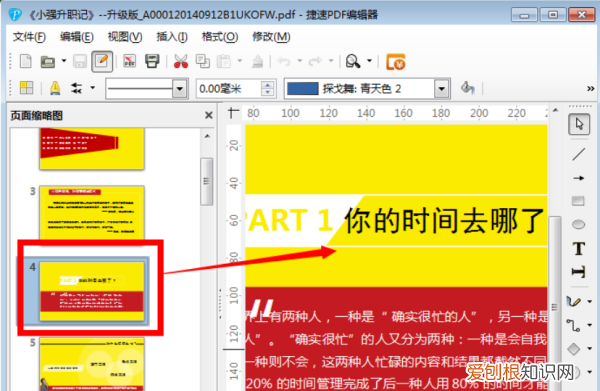Choose the Rectangle tool
The width and height of the screenshot is (600, 391).
click(x=578, y=201)
